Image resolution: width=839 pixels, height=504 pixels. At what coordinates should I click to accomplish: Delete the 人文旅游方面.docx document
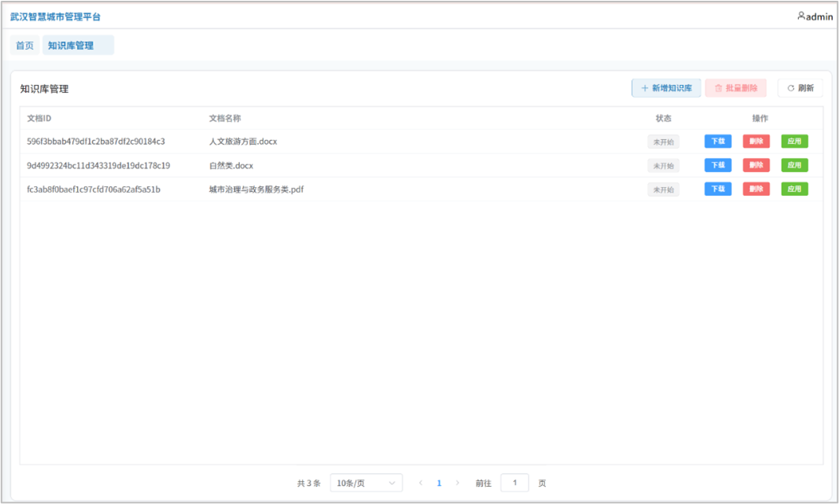coord(756,142)
